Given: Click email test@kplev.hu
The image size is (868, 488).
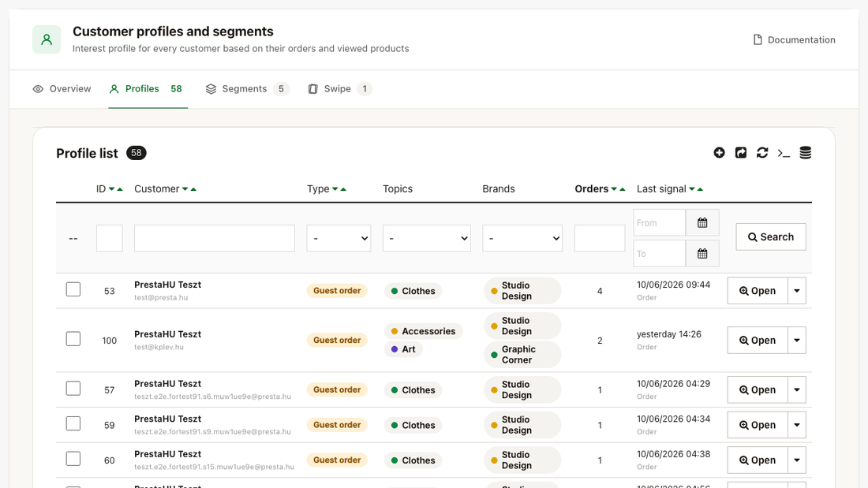Looking at the screenshot, I should point(159,348).
